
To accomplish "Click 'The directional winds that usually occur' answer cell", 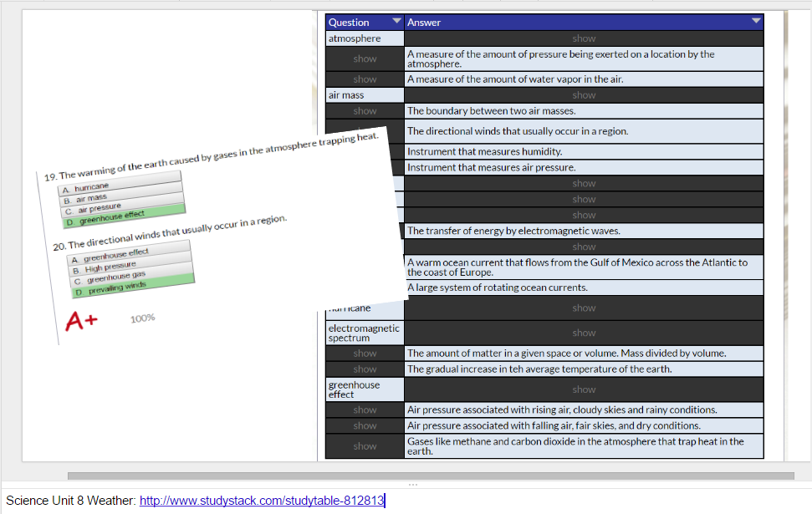I will pyautogui.click(x=584, y=131).
